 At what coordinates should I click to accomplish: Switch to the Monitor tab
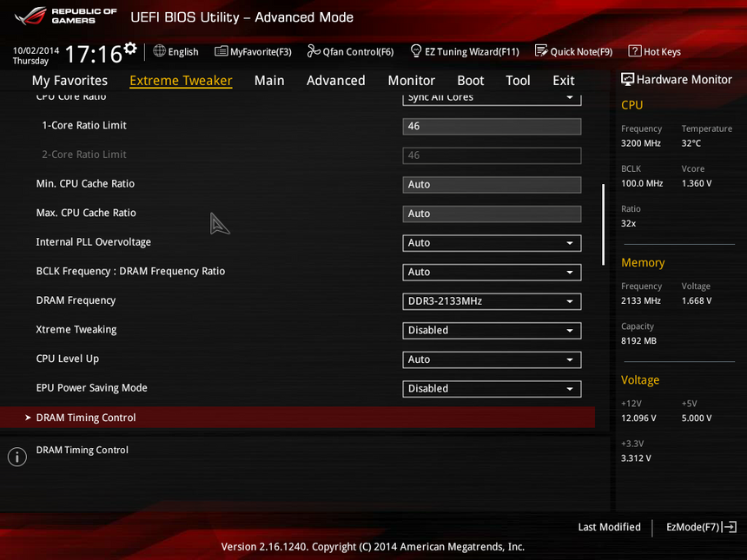point(411,81)
